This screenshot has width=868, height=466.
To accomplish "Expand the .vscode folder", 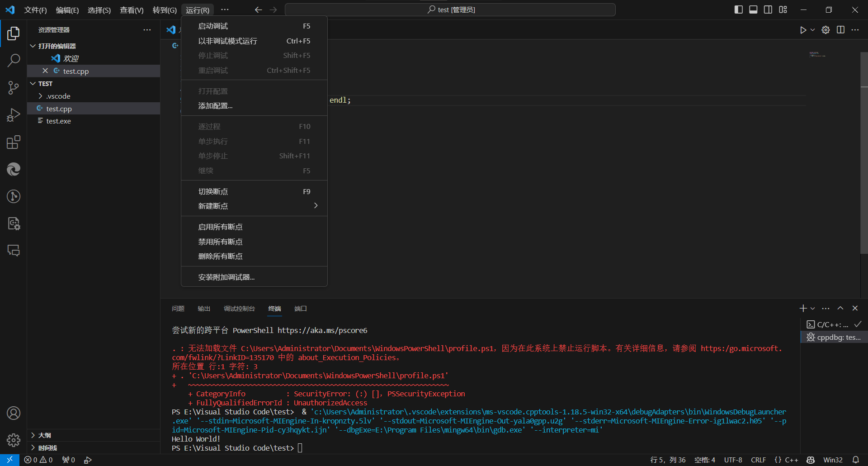I will pos(58,96).
